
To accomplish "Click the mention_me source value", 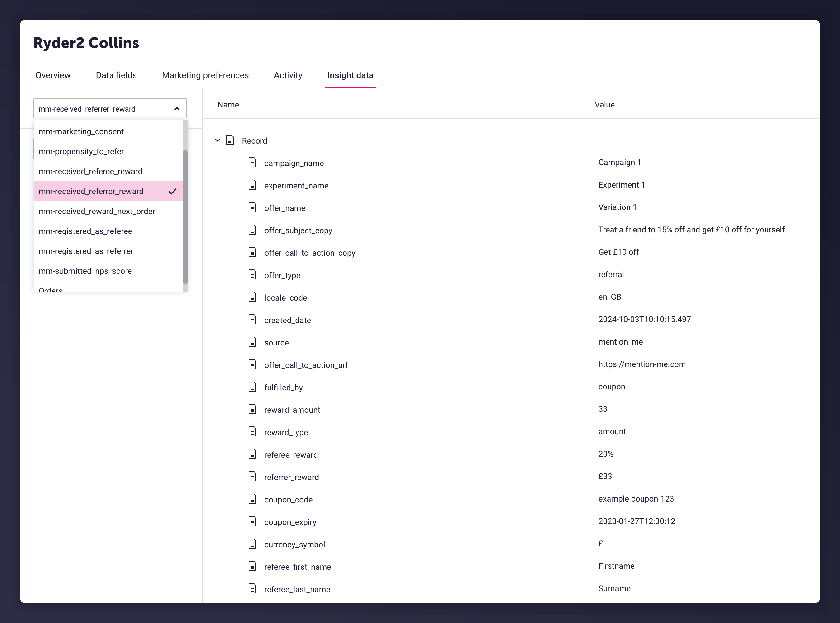I will [620, 342].
